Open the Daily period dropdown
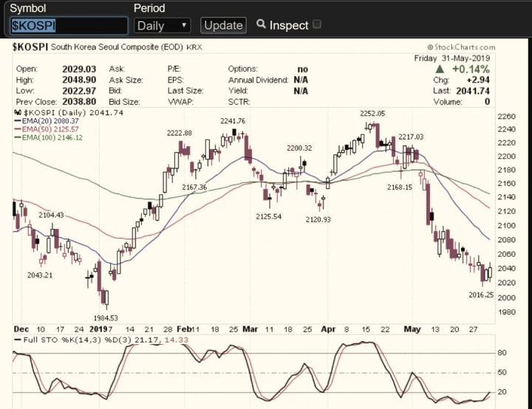 [x=162, y=25]
